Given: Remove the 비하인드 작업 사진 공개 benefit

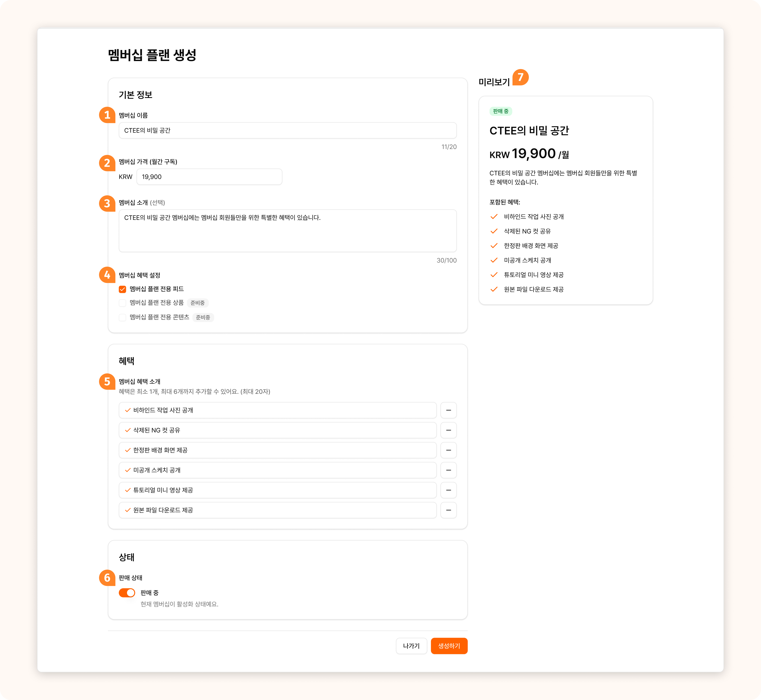Looking at the screenshot, I should point(448,410).
